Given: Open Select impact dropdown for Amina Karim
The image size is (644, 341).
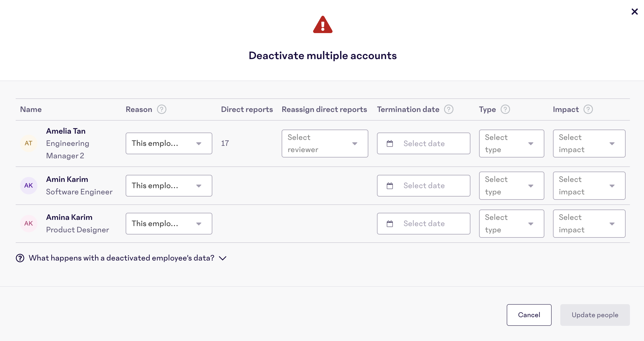Looking at the screenshot, I should pyautogui.click(x=589, y=224).
